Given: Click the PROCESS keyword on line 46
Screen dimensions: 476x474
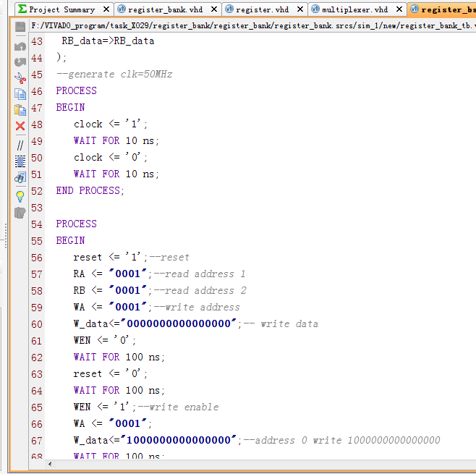Looking at the screenshot, I should [x=76, y=90].
